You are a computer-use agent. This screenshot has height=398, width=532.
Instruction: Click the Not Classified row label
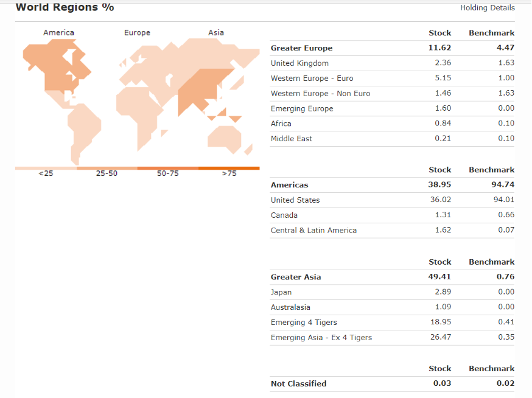[298, 383]
